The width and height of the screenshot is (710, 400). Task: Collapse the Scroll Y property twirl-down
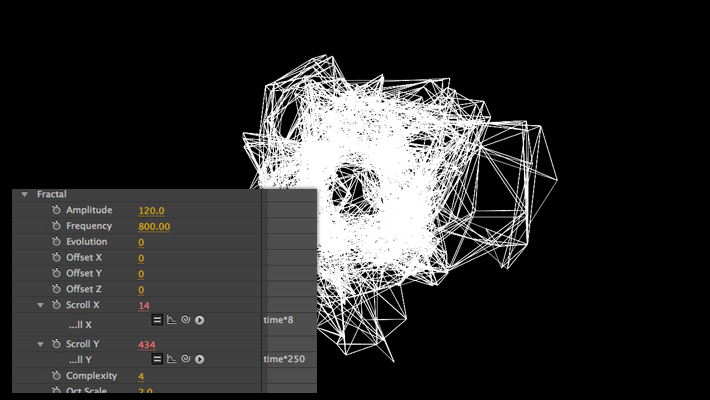coord(40,344)
